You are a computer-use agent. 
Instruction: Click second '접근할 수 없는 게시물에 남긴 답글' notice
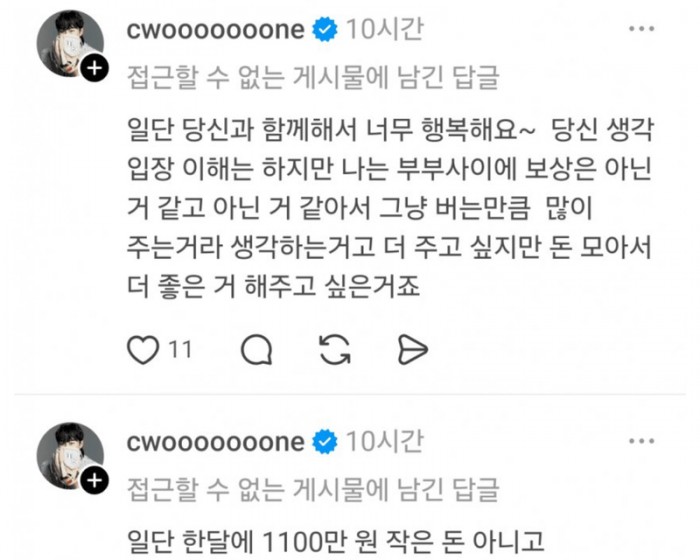coord(313,490)
